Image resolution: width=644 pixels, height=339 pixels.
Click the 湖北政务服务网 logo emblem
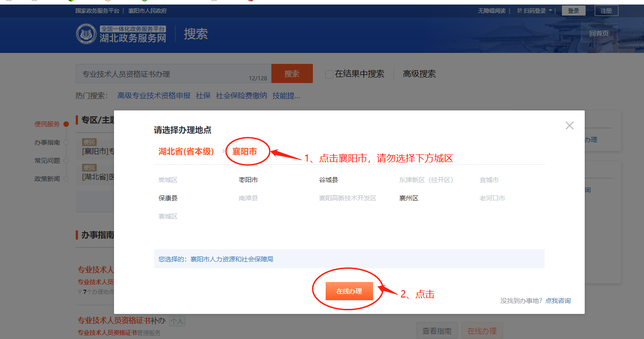(86, 34)
